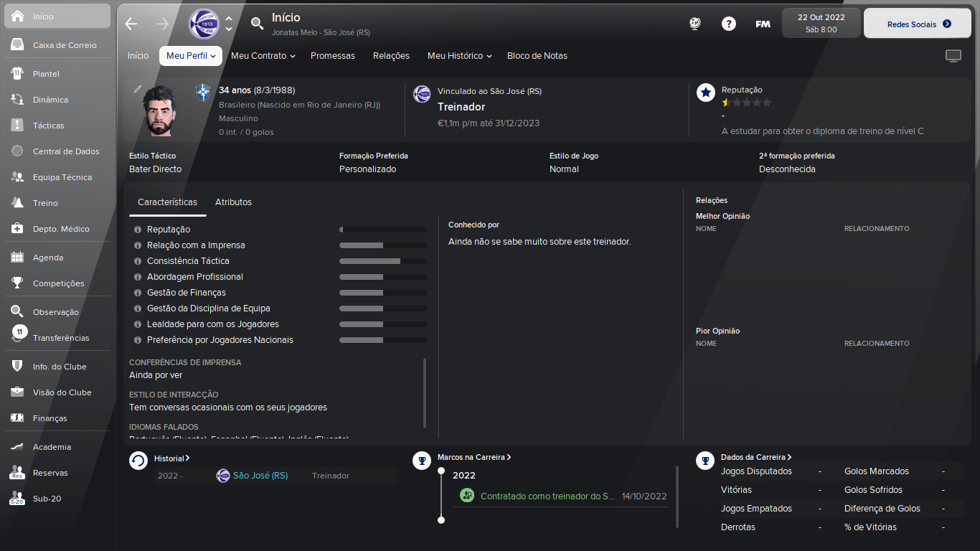Select Tácticas in the sidebar
The width and height of the screenshot is (980, 551).
(49, 126)
